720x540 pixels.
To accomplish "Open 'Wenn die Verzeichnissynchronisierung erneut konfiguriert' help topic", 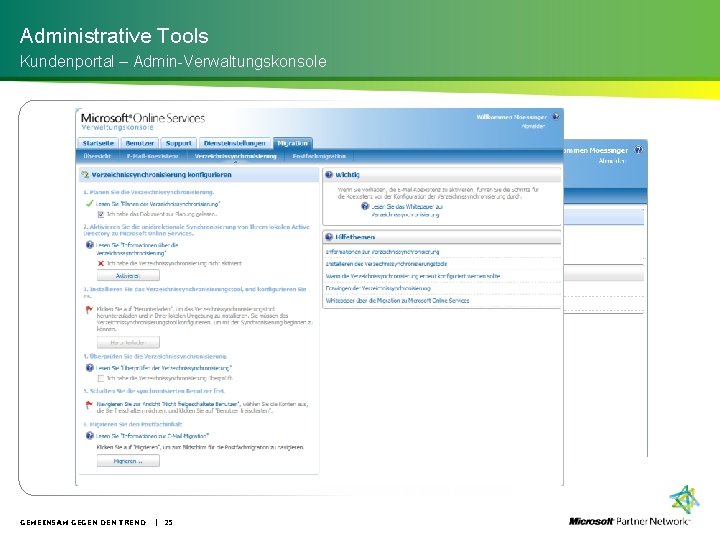I will pyautogui.click(x=413, y=276).
